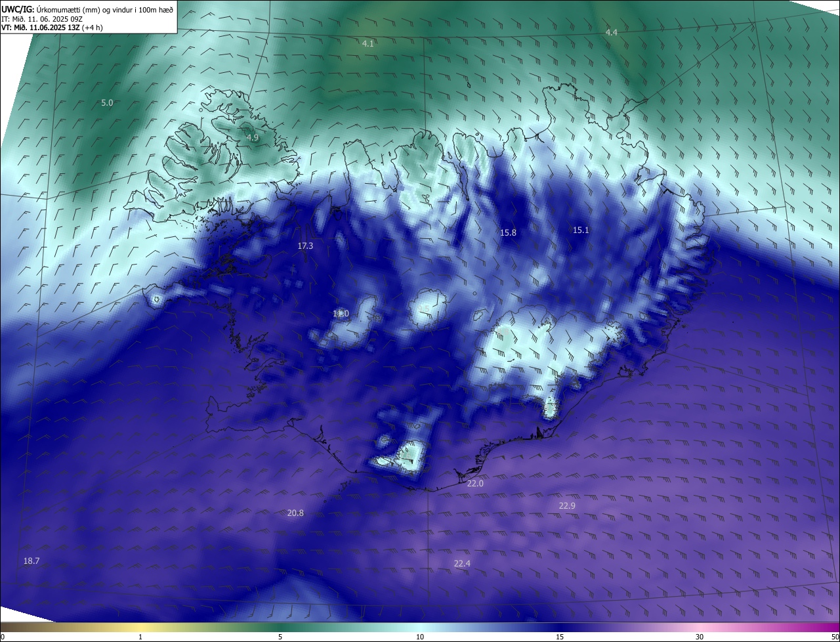
Task: Click the 22.0 value label
Action: point(475,483)
